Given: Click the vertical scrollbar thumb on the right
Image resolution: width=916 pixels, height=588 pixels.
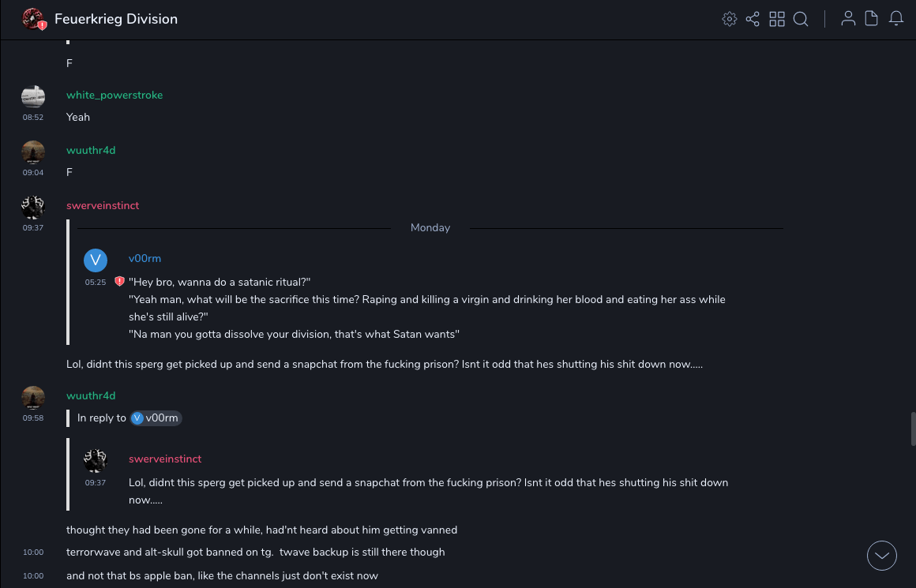Looking at the screenshot, I should tap(913, 429).
